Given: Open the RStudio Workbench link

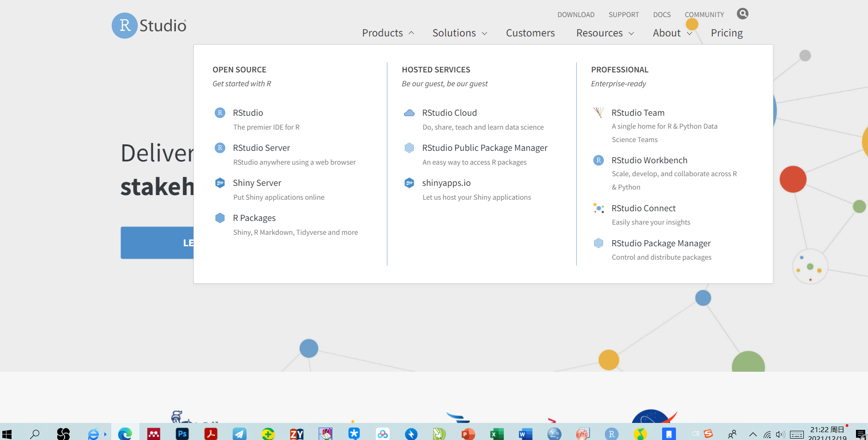Looking at the screenshot, I should (649, 160).
